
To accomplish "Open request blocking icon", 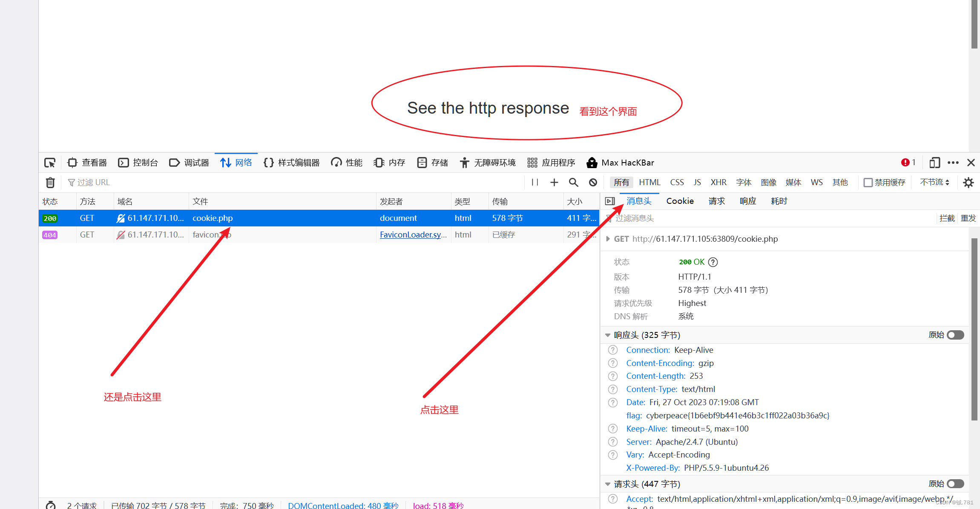I will [593, 183].
